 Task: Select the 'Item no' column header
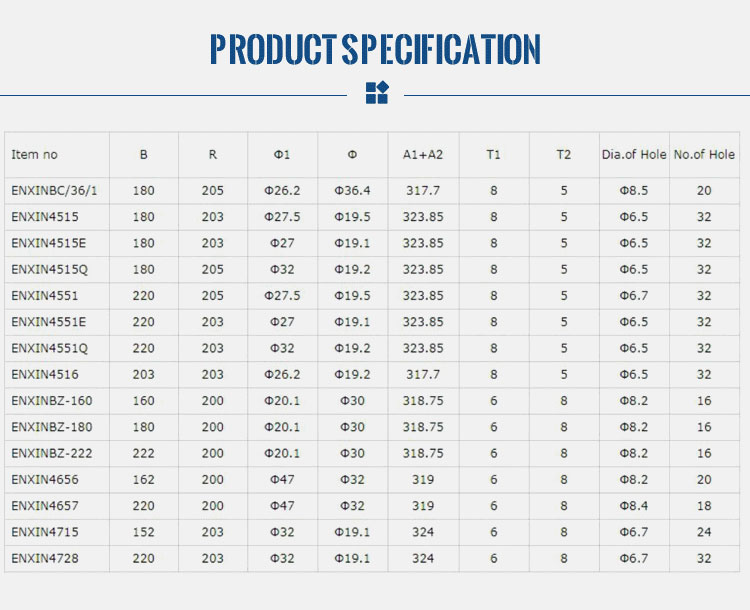pyautogui.click(x=35, y=155)
